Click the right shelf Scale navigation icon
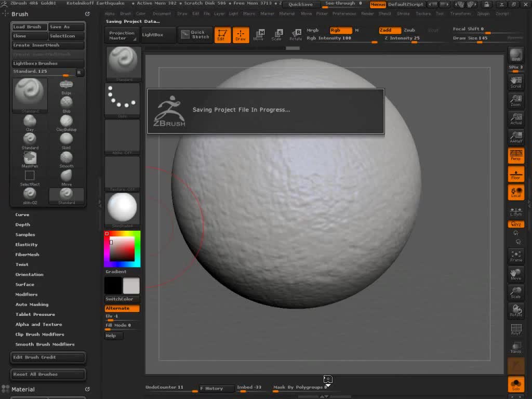The width and height of the screenshot is (532, 399). (x=516, y=292)
